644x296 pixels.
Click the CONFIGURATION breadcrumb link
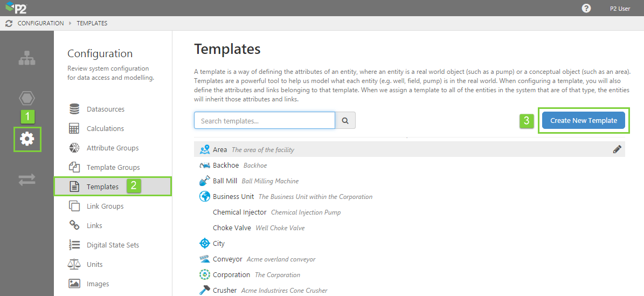point(40,23)
